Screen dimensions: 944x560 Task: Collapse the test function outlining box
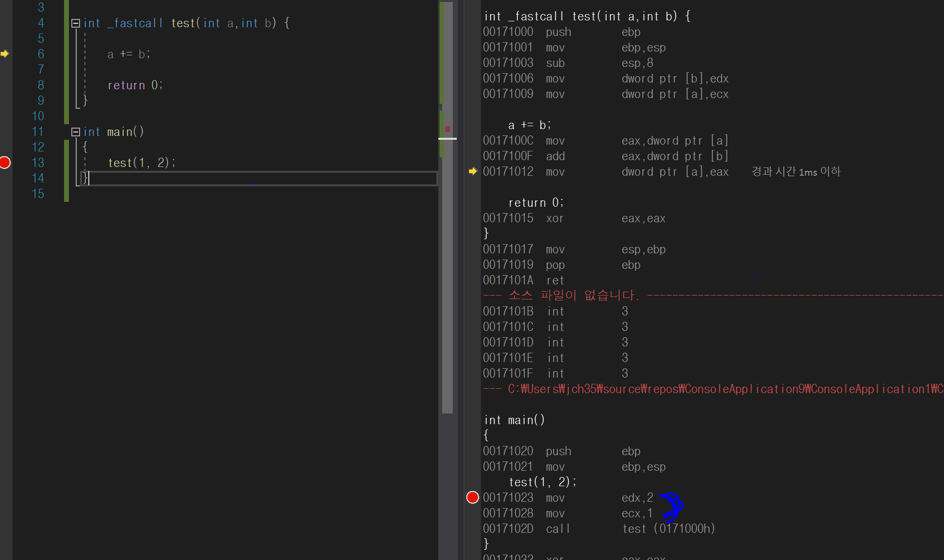[75, 23]
